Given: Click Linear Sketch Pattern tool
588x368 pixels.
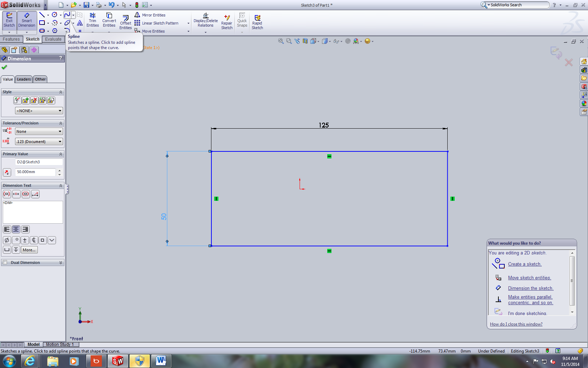Looking at the screenshot, I should tap(157, 23).
